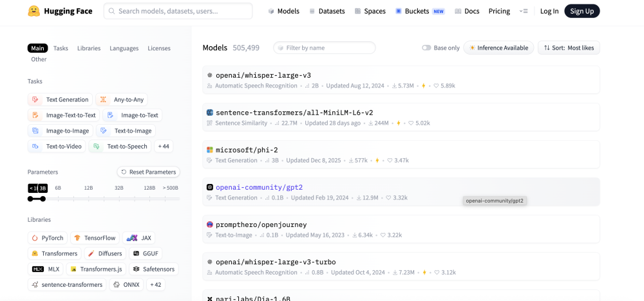Switch to the Languages filter tab

[124, 48]
